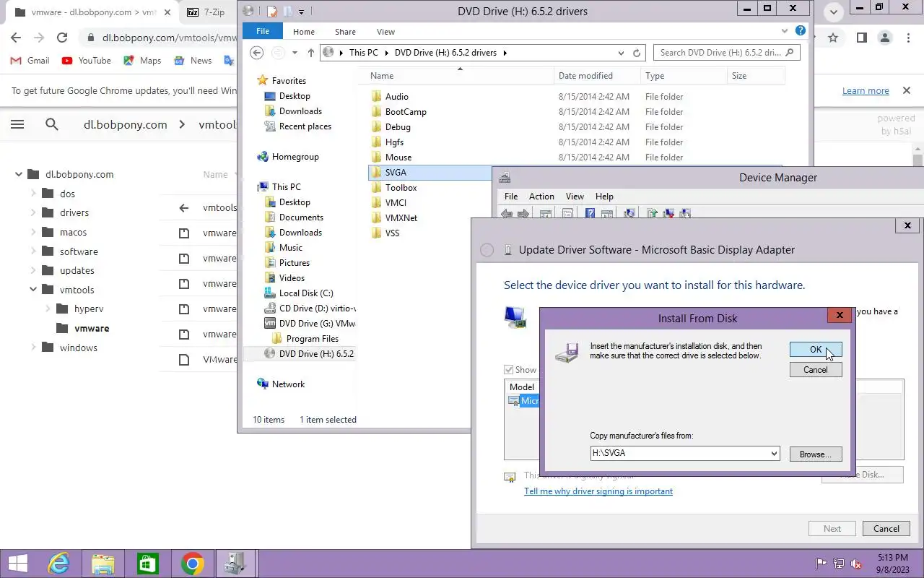Reload the page in Chrome
The image size is (924, 578).
62,38
